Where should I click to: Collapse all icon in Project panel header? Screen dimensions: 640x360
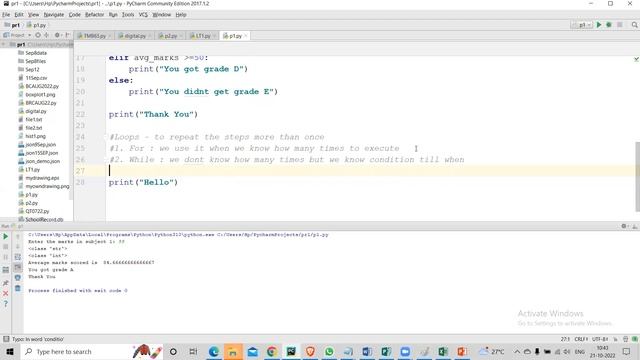(x=47, y=35)
